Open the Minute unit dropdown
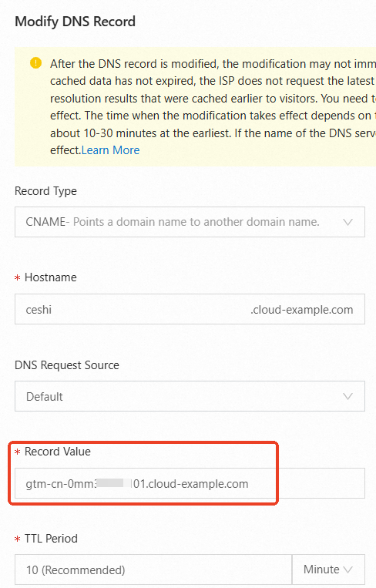The width and height of the screenshot is (376, 588). coord(328,570)
